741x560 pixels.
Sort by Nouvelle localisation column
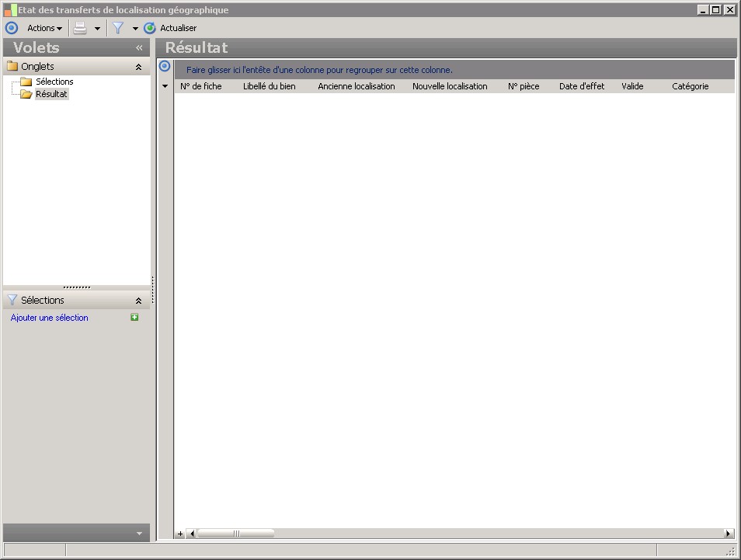click(x=450, y=86)
